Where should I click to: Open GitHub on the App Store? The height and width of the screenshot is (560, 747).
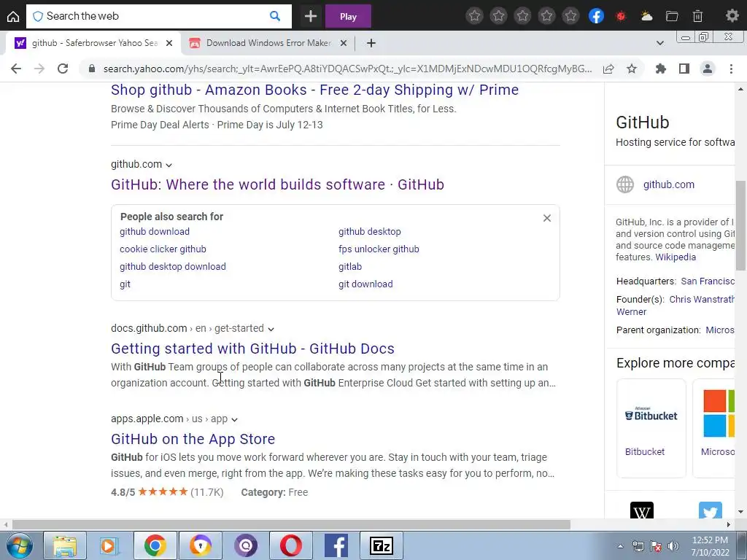[x=193, y=439]
